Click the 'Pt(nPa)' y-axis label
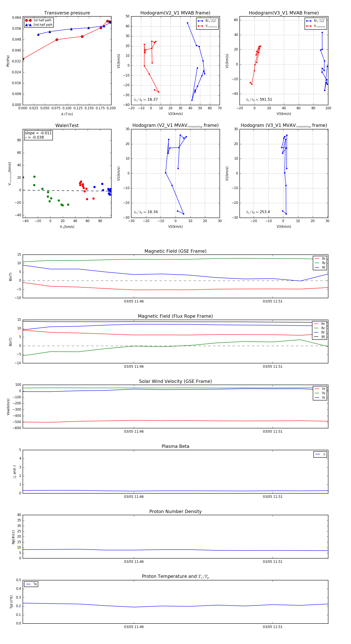Screen dimensions: 351x644 pyautogui.click(x=8, y=61)
